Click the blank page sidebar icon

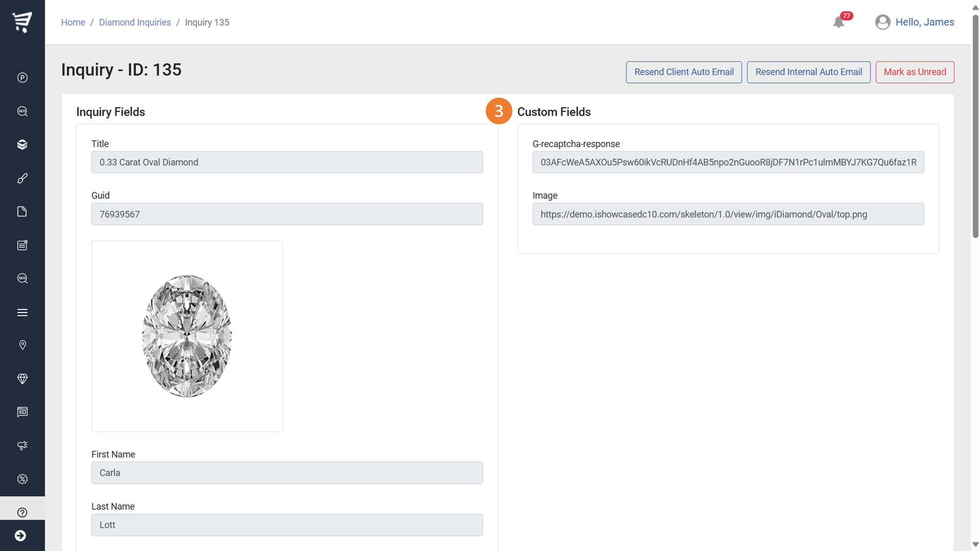(22, 212)
